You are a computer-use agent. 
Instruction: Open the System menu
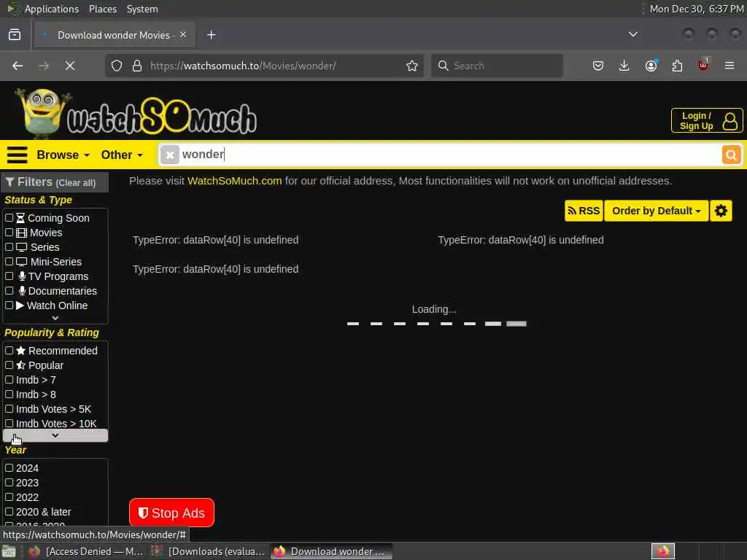tap(142, 9)
